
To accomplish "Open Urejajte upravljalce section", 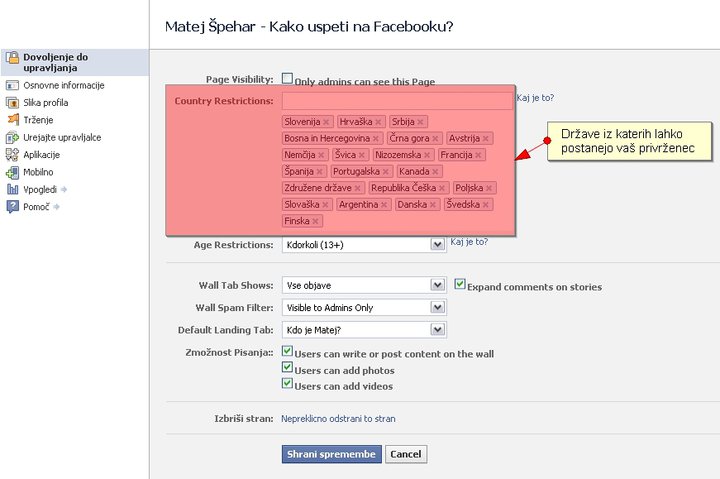I will [62, 138].
